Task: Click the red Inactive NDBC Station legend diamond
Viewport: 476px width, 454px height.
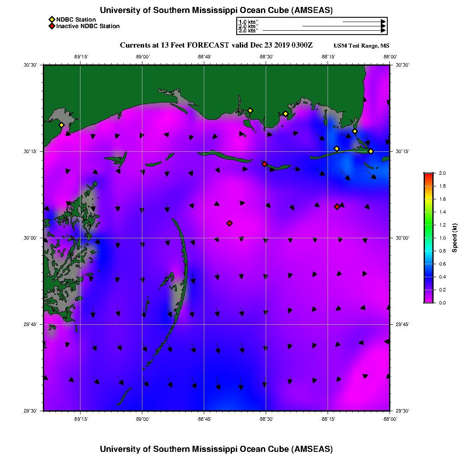Action: (x=51, y=26)
